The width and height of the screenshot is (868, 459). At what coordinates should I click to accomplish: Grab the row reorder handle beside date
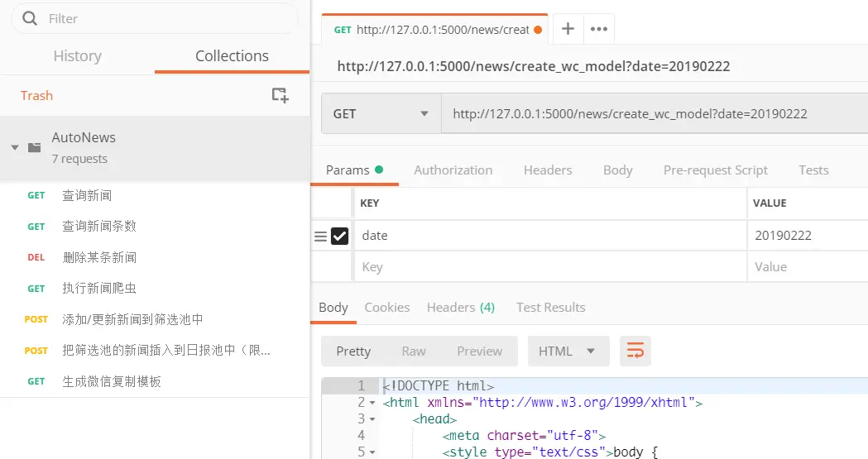(x=320, y=237)
